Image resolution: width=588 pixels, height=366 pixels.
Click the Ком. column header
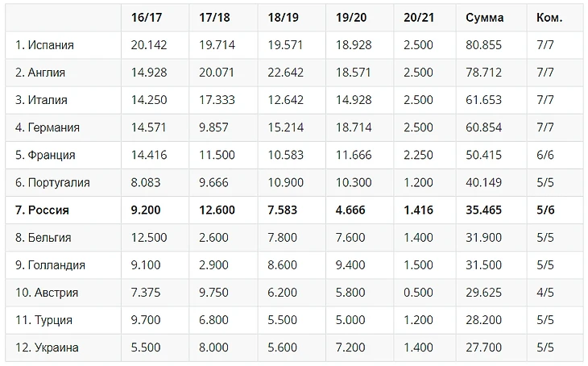(x=549, y=17)
